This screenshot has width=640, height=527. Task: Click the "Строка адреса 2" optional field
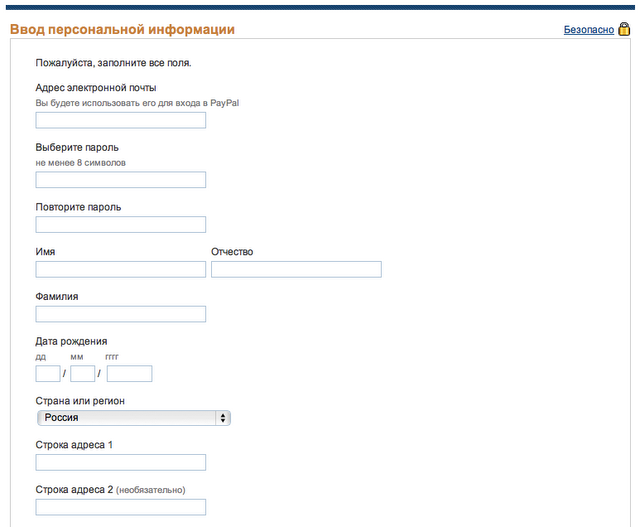point(121,507)
